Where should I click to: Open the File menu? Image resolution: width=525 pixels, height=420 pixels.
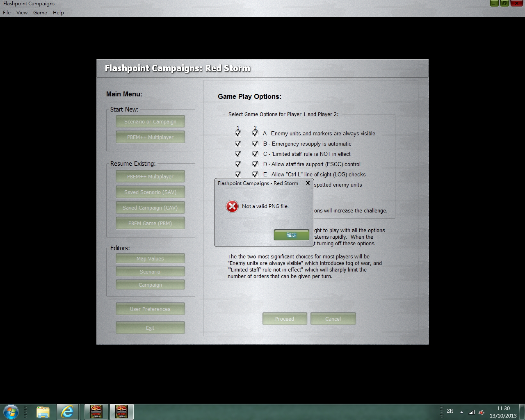point(7,13)
